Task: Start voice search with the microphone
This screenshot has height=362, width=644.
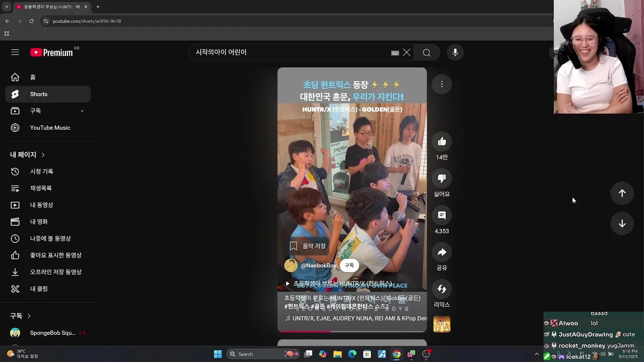Action: [455, 52]
